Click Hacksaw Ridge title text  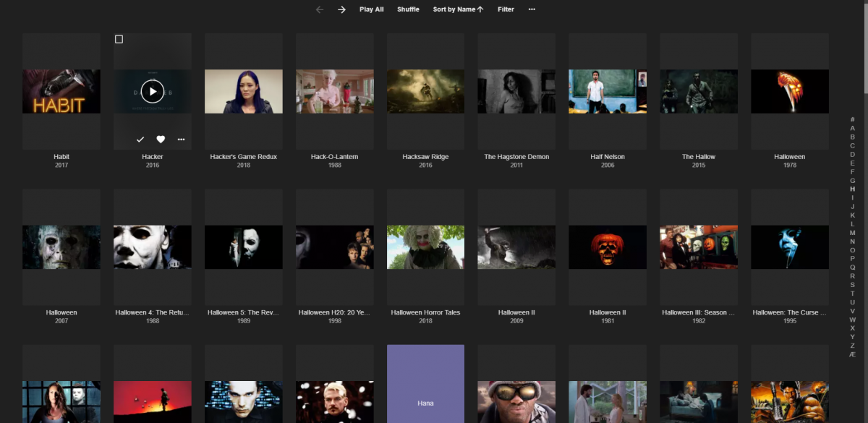(x=425, y=157)
